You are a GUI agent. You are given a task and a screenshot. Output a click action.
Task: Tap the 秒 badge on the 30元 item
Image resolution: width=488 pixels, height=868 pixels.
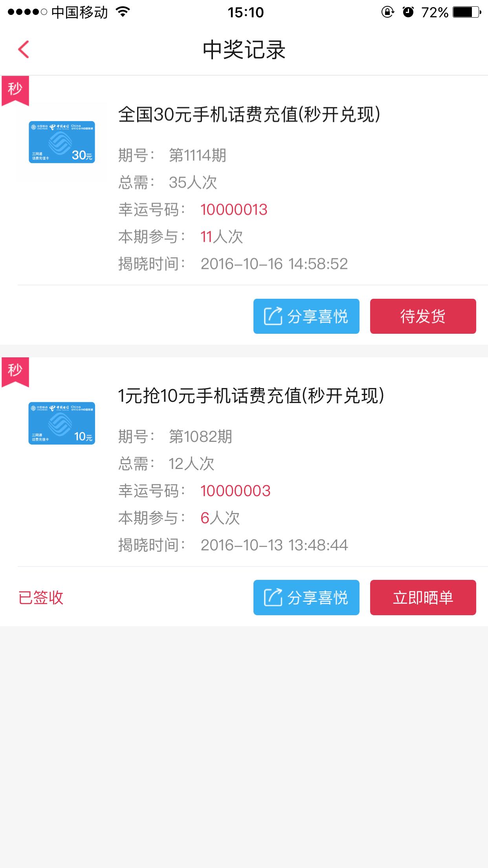point(15,90)
